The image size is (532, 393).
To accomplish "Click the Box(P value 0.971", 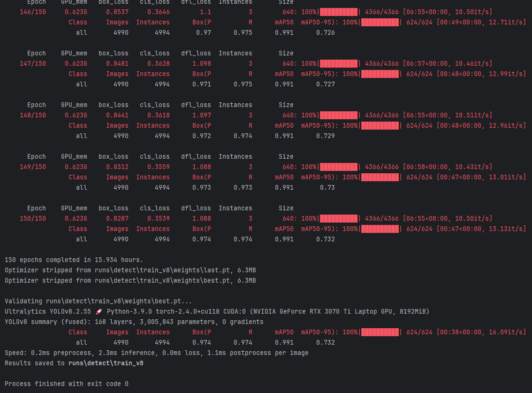I will coord(202,84).
